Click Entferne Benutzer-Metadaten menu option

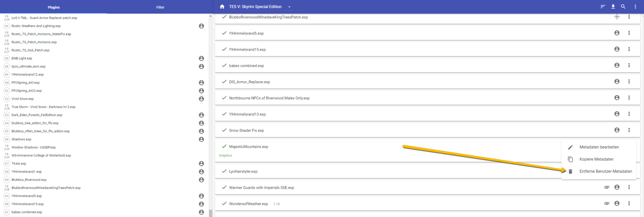coord(605,171)
